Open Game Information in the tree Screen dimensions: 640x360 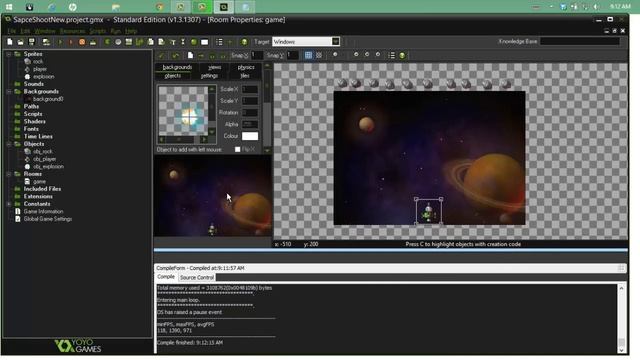[x=43, y=211]
